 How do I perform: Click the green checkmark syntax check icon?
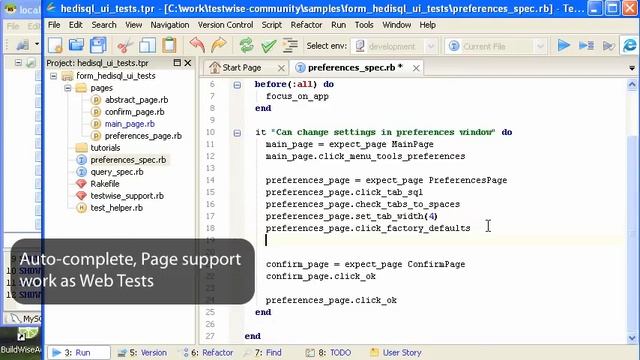(x=269, y=46)
